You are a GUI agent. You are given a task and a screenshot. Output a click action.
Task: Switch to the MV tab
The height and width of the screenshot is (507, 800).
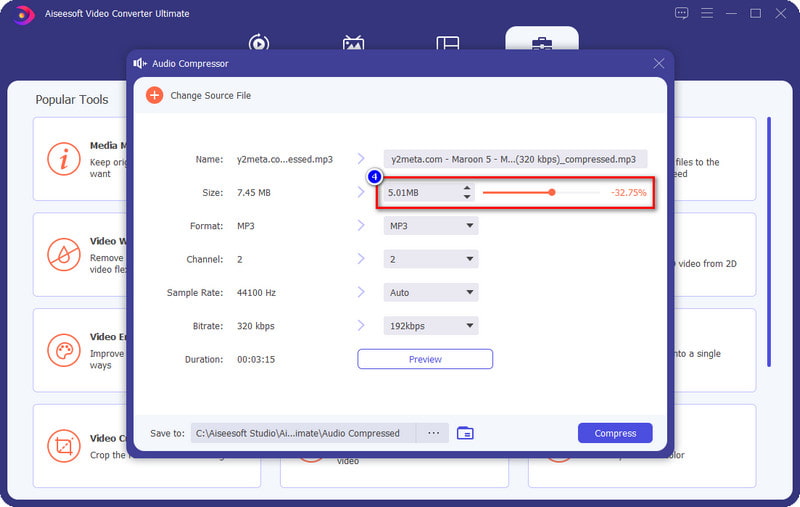click(x=353, y=44)
